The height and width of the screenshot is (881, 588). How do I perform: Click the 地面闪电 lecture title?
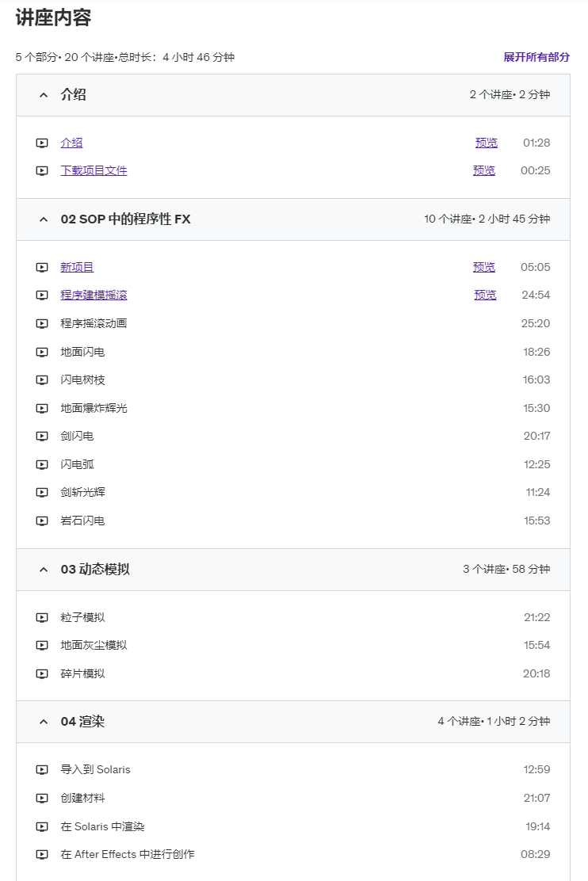(82, 352)
